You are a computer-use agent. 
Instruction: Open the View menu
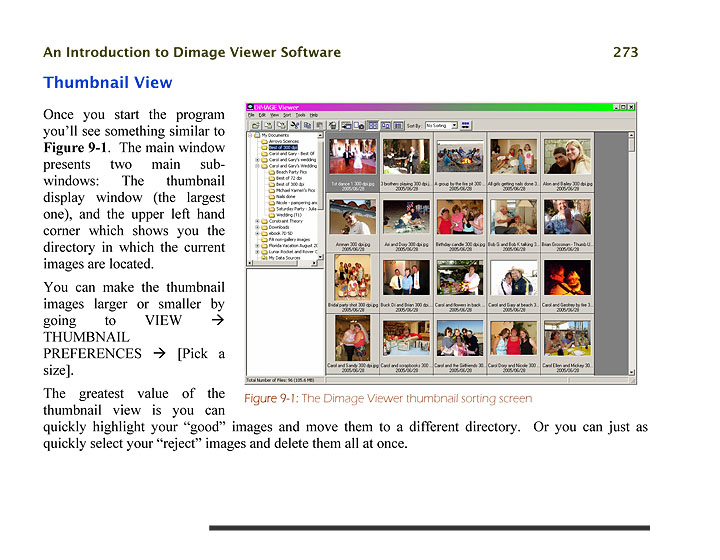[275, 115]
